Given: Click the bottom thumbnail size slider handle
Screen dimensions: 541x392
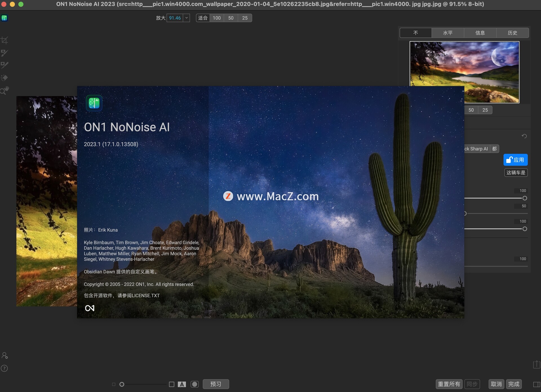Looking at the screenshot, I should click(x=122, y=384).
